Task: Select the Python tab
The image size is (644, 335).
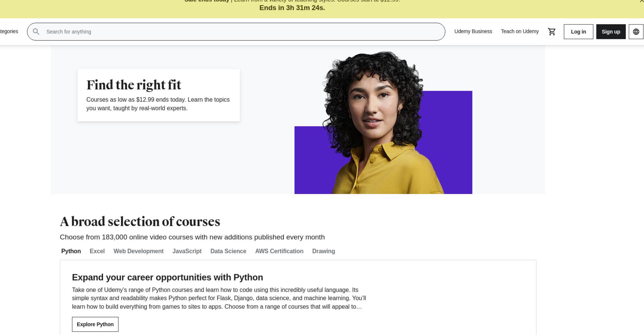Action: [x=71, y=251]
